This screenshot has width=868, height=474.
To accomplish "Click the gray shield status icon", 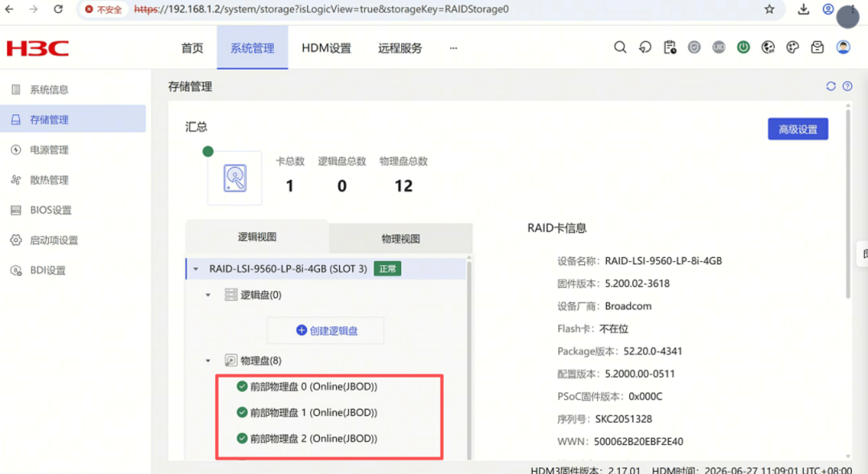I will (694, 47).
